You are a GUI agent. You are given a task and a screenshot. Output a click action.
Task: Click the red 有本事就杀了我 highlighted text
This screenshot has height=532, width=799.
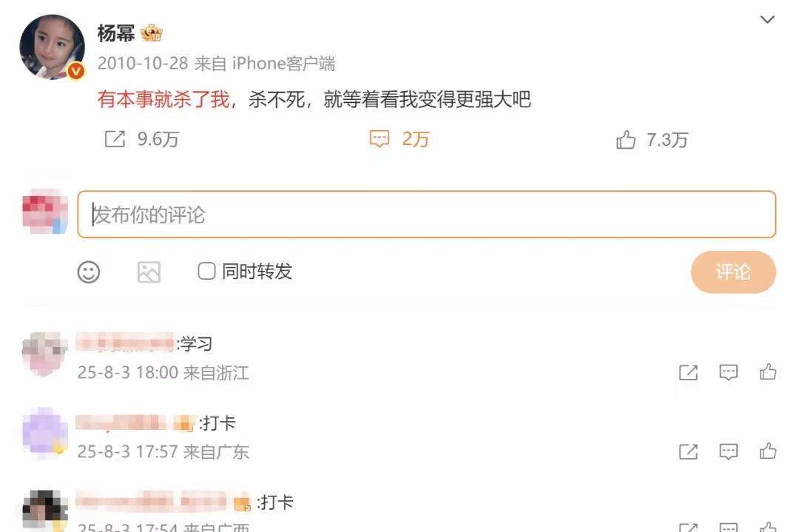point(163,99)
